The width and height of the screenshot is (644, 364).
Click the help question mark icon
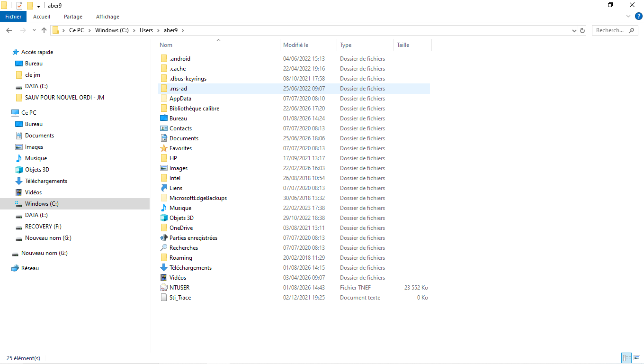click(638, 16)
